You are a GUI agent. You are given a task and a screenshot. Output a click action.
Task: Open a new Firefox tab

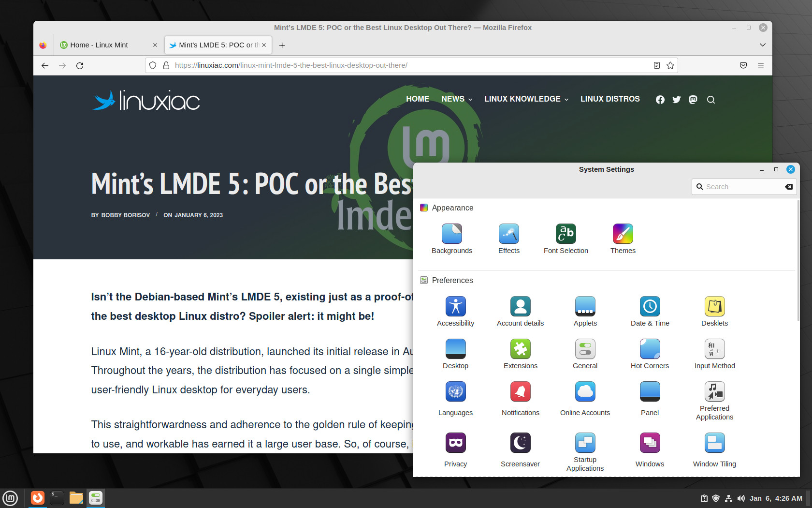(x=282, y=45)
